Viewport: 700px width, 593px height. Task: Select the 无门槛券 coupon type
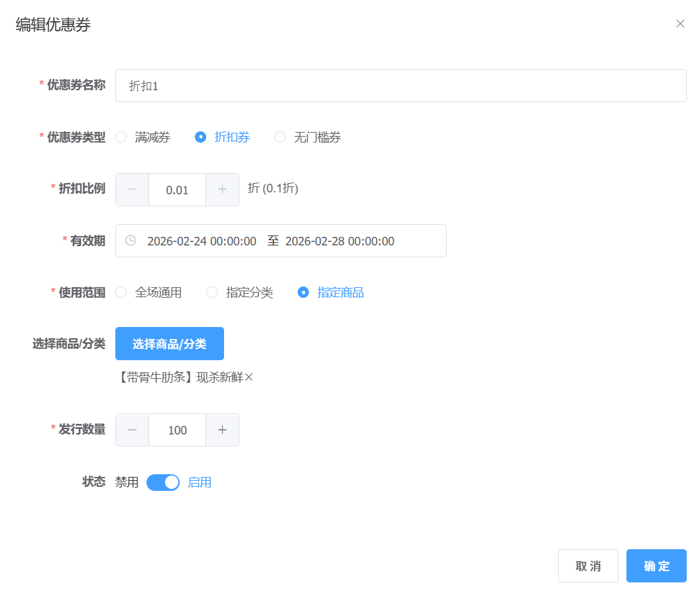coord(280,137)
